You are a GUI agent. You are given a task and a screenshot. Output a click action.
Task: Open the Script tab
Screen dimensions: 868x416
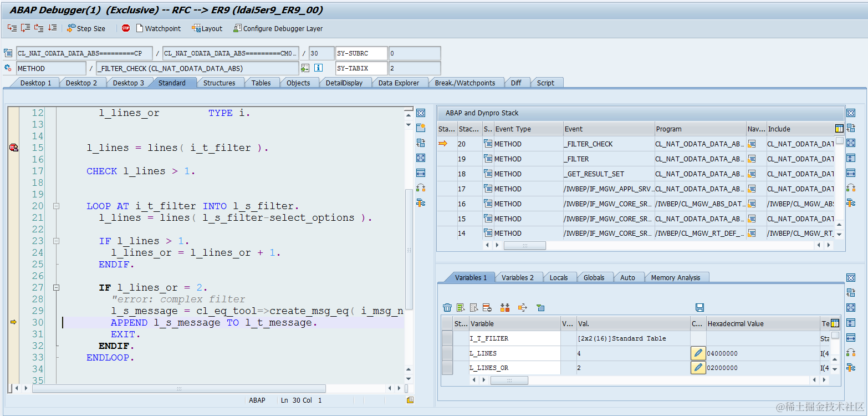pos(545,83)
